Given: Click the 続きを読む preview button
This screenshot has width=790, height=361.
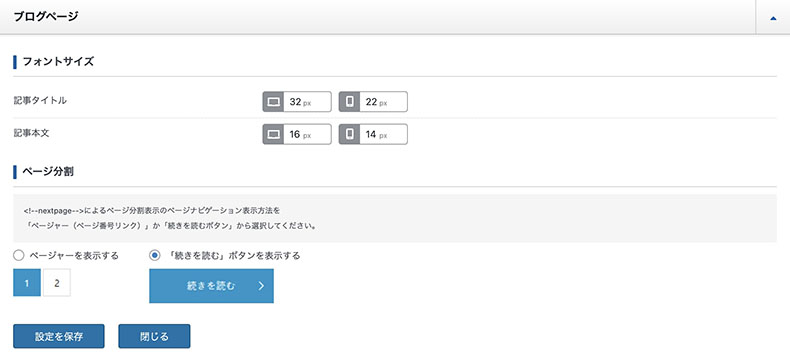Looking at the screenshot, I should pos(212,286).
